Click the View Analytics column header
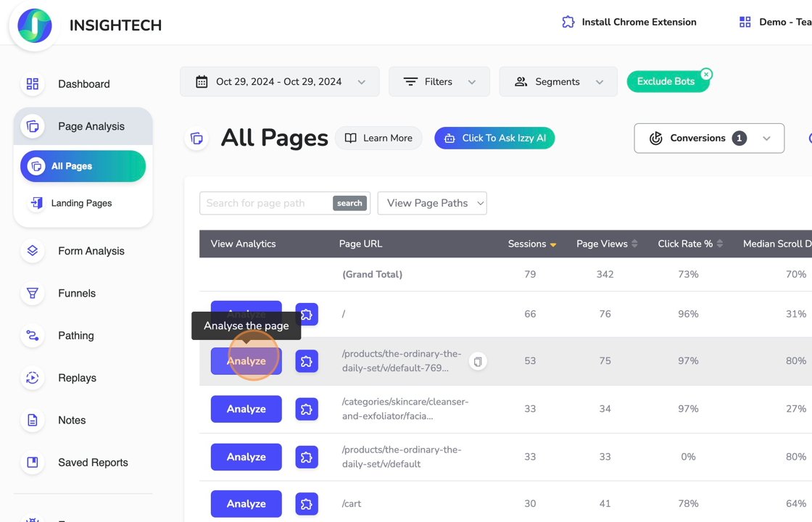812x522 pixels. click(244, 244)
